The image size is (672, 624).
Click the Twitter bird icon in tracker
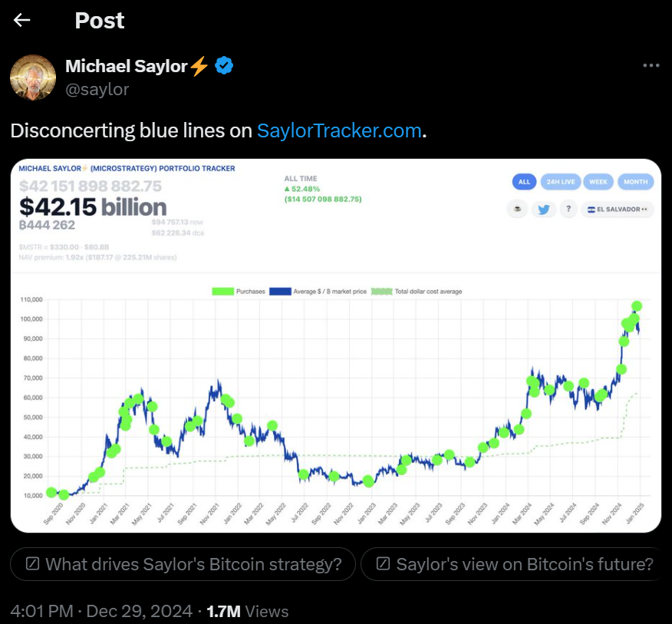(543, 210)
